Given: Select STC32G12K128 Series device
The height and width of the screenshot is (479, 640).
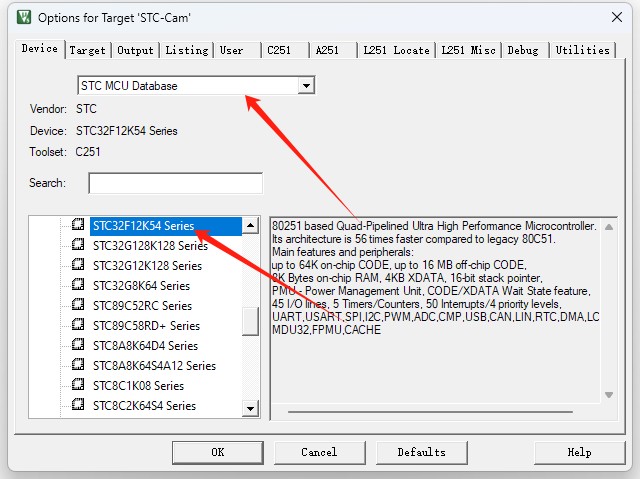Looking at the screenshot, I should [147, 266].
